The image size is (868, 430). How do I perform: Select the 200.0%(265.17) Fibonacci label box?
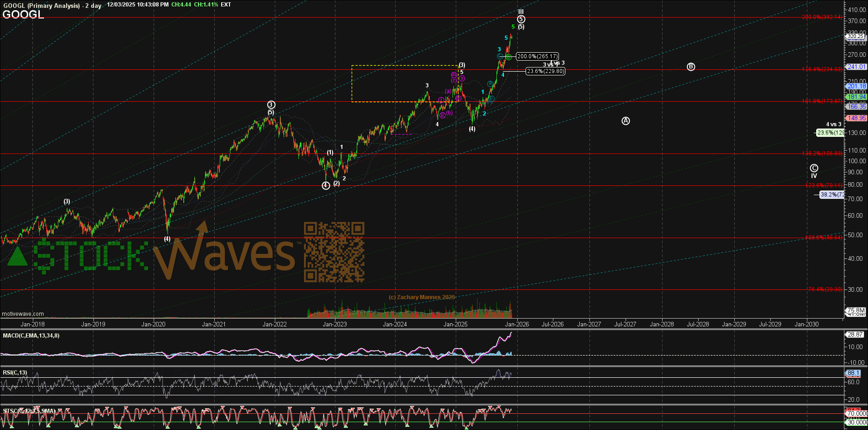[x=537, y=56]
